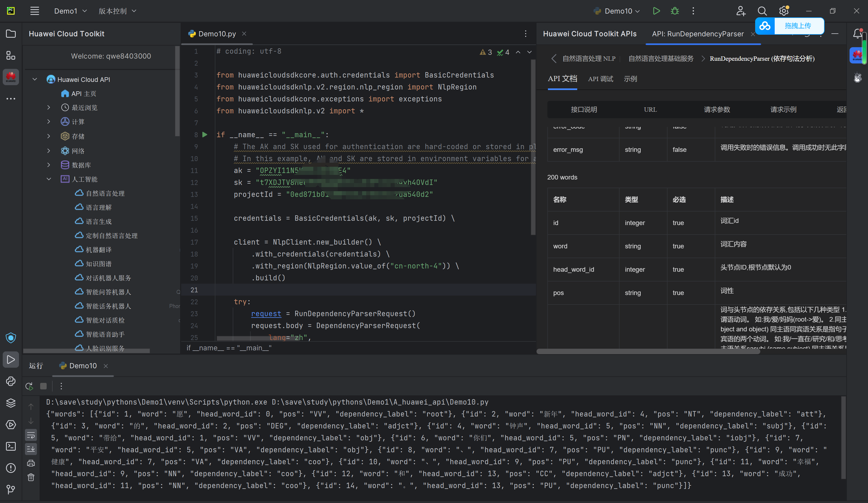The image size is (868, 503).
Task: Open the Terminal tool window icon
Action: pyautogui.click(x=11, y=446)
